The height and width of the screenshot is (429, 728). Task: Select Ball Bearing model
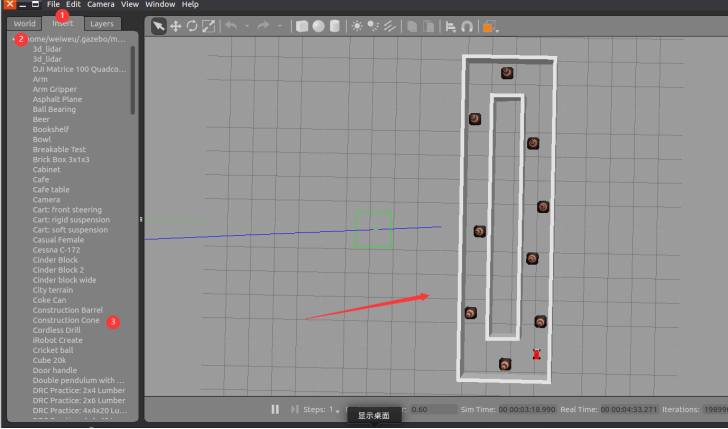click(54, 110)
